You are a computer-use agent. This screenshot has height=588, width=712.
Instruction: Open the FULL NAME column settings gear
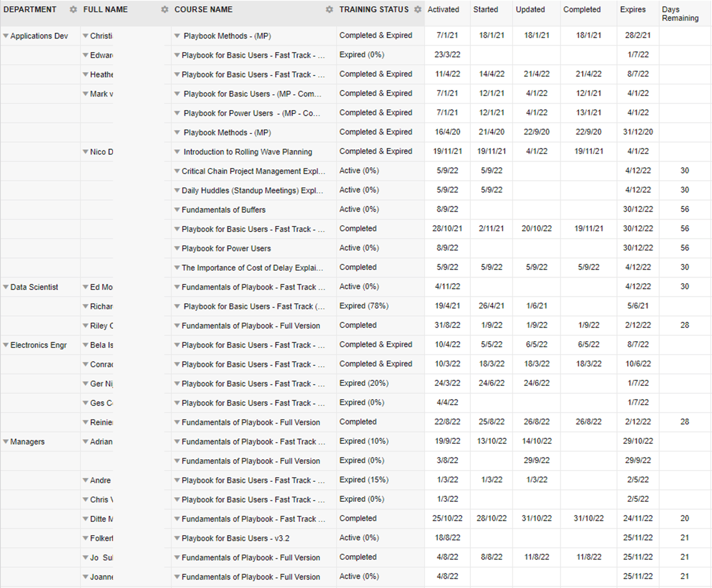(x=165, y=10)
